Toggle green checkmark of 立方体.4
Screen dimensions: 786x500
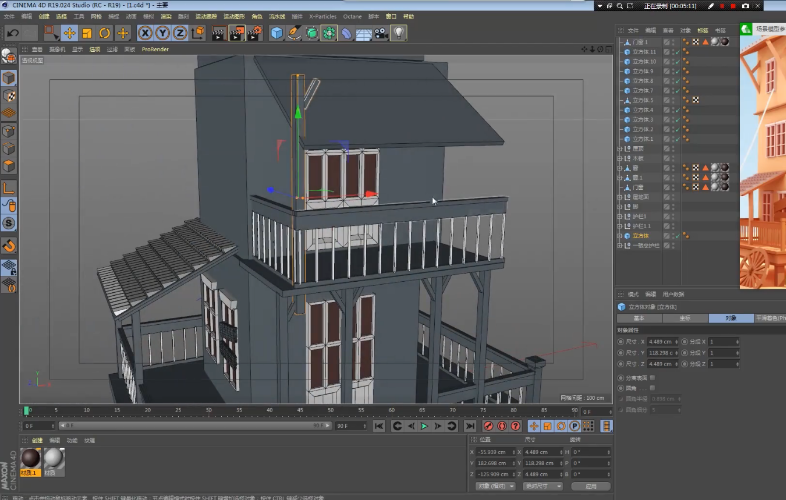pos(678,110)
